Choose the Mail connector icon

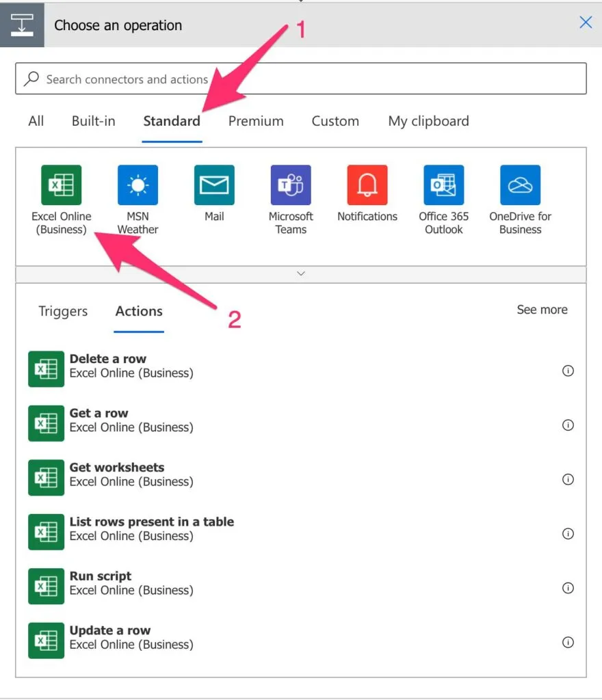pos(214,185)
